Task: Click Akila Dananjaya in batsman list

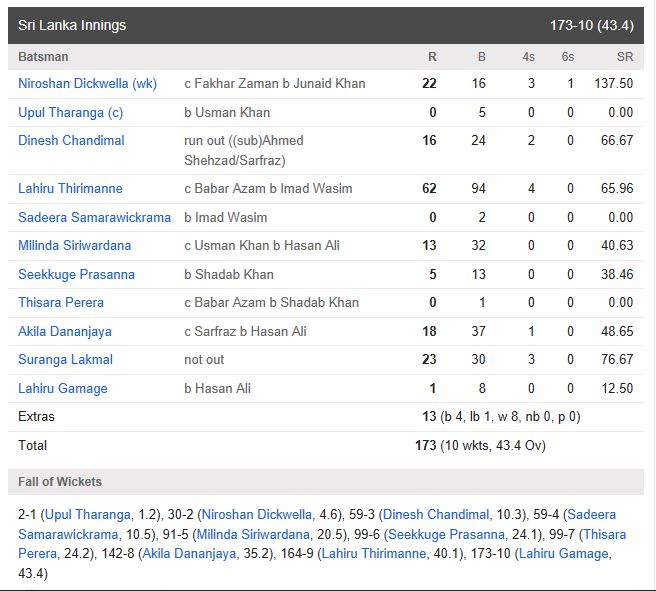Action: pyautogui.click(x=65, y=331)
